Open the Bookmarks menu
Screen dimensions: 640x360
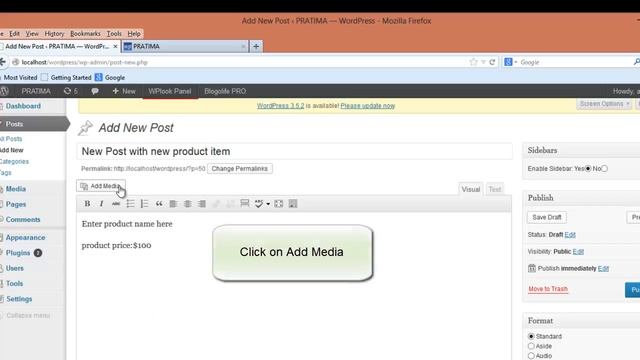[x=85, y=33]
